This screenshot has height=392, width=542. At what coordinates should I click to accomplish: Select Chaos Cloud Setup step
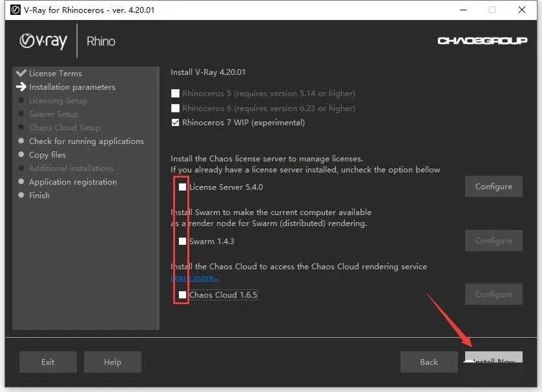point(65,128)
